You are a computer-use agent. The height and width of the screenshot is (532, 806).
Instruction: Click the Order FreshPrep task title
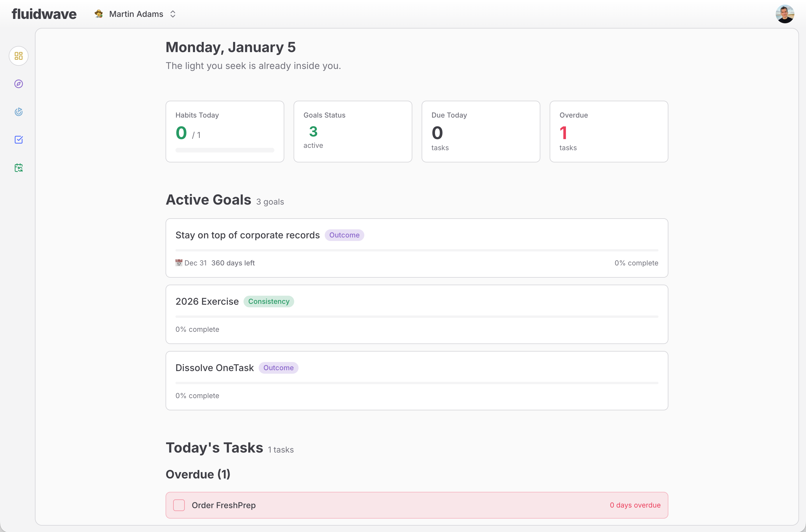point(223,505)
